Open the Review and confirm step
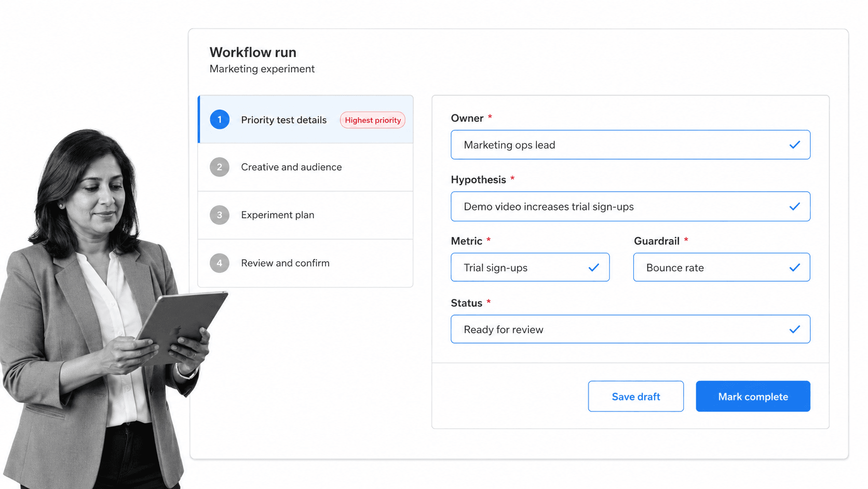The image size is (868, 489). click(x=306, y=263)
